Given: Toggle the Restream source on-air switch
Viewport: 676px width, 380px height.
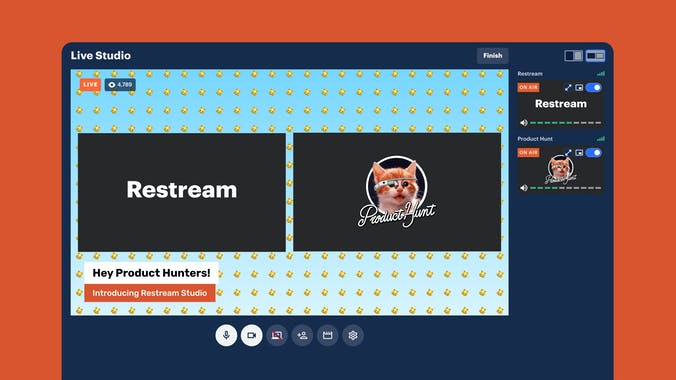Looking at the screenshot, I should tap(594, 88).
